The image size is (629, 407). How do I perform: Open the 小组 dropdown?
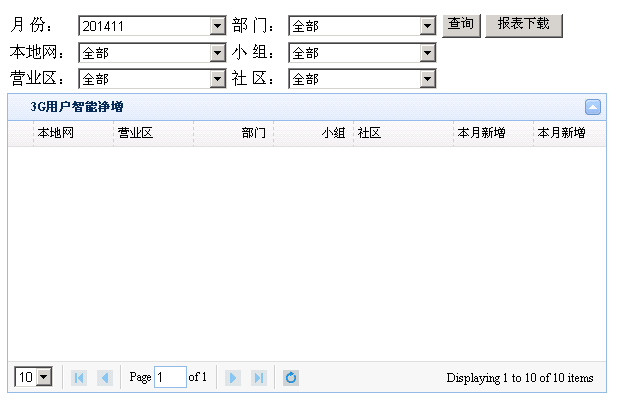click(362, 53)
